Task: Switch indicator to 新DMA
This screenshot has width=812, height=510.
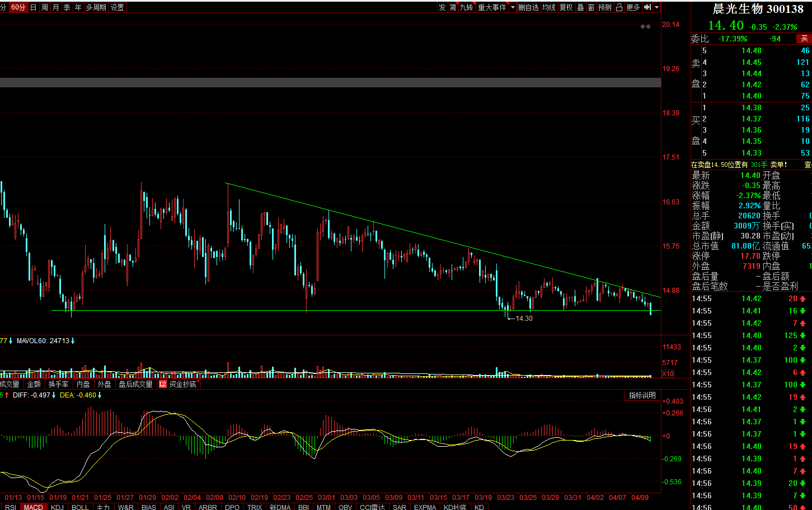Action: 280,507
